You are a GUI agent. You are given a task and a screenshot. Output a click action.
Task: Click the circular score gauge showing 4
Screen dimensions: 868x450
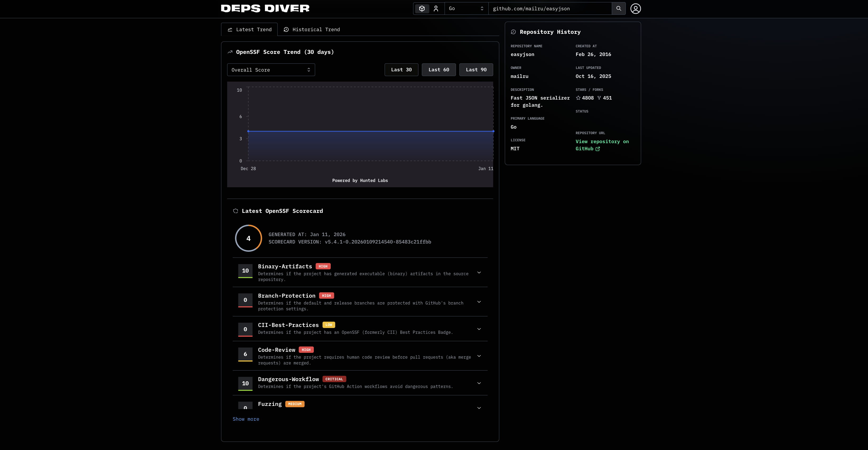click(x=248, y=238)
